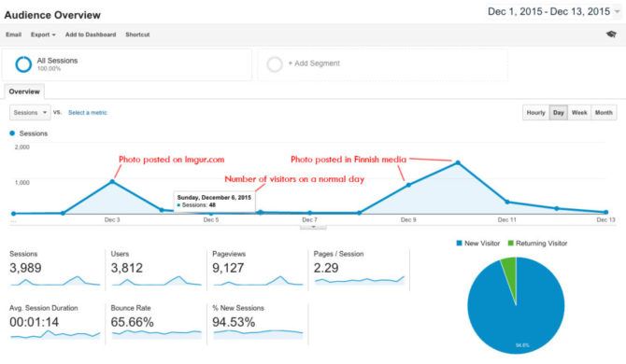Image resolution: width=626 pixels, height=364 pixels.
Task: Switch chart to Hourly view
Action: tap(535, 112)
